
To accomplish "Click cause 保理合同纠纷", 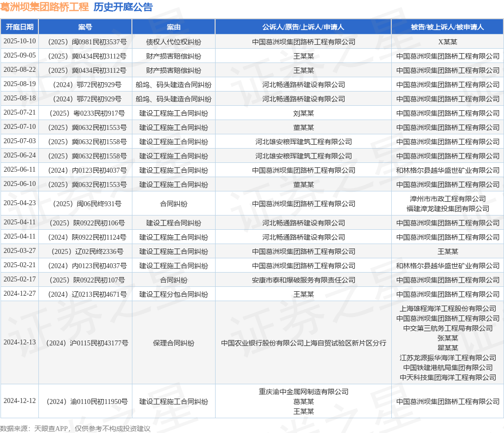I will [x=174, y=343].
